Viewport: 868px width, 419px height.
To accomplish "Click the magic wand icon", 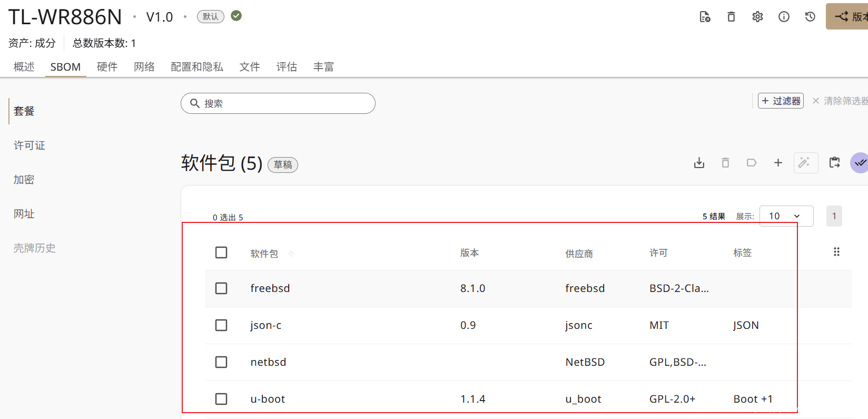I will click(805, 163).
